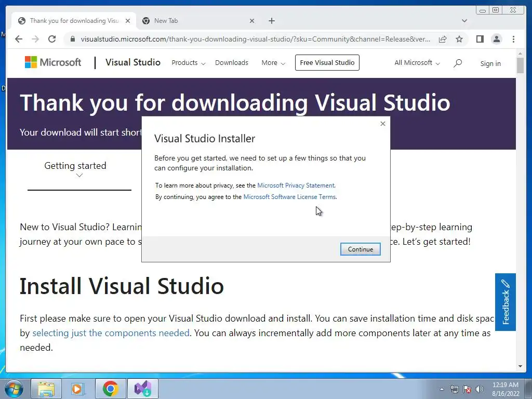The image size is (532, 399).
Task: Click the network tray icon
Action: (x=454, y=389)
